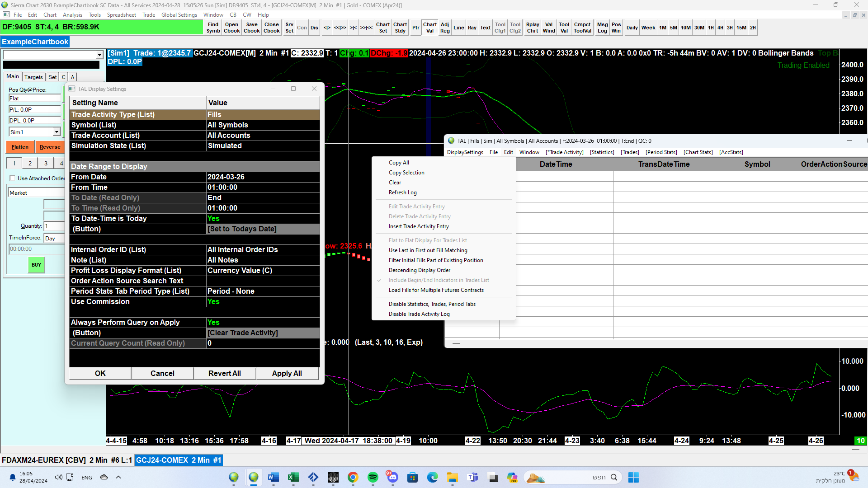
Task: Enable the Use Attached Orders checkbox
Action: pyautogui.click(x=12, y=178)
